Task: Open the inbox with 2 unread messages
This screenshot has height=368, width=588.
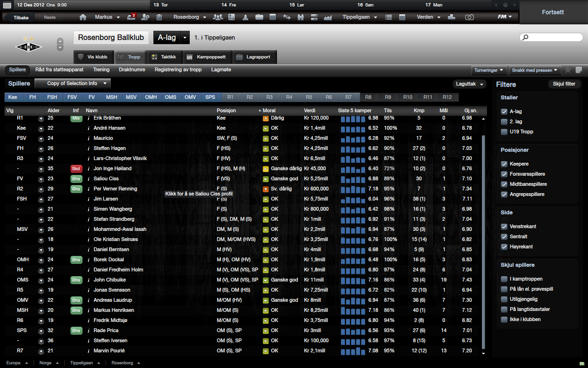Action: 132,17
